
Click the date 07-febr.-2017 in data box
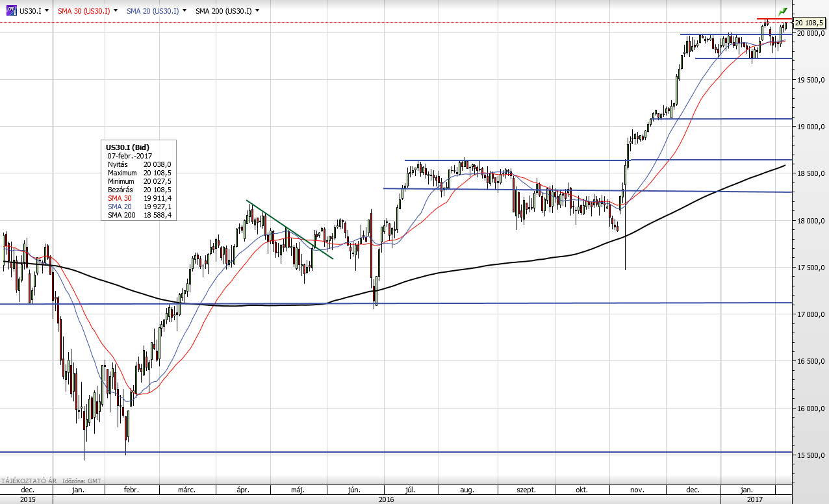coord(129,157)
